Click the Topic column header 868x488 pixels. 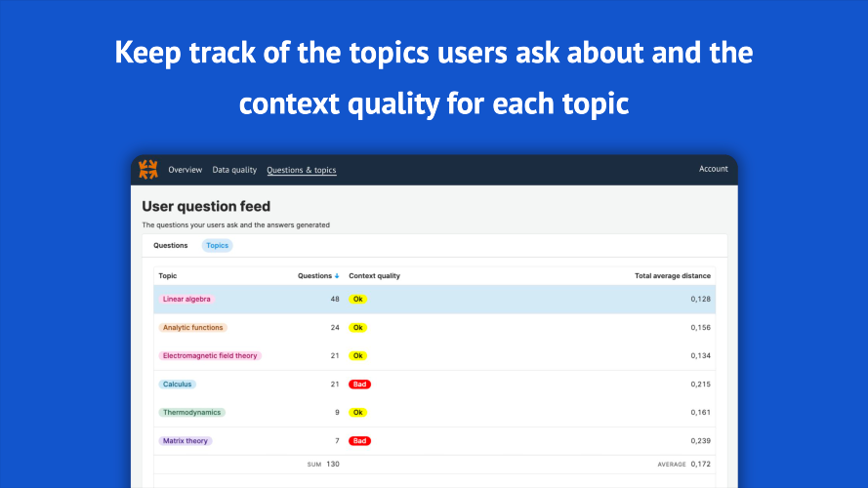pyautogui.click(x=168, y=276)
